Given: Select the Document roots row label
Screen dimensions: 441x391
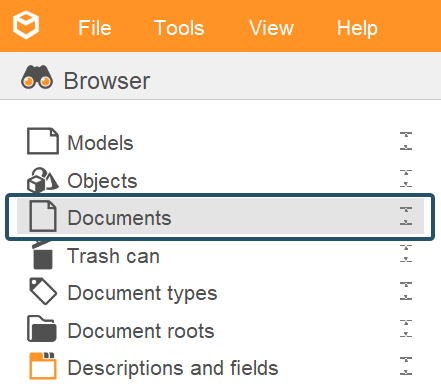Looking at the screenshot, I should [141, 331].
